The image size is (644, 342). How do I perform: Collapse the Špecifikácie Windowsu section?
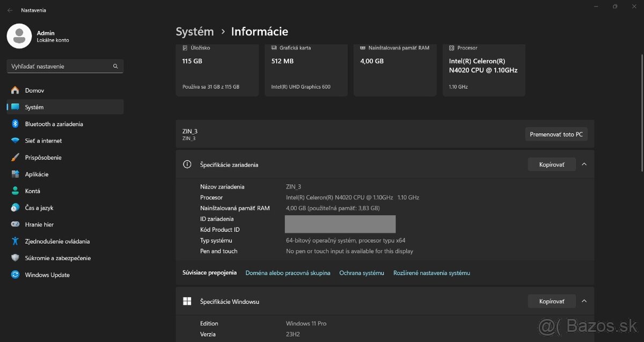(x=584, y=301)
